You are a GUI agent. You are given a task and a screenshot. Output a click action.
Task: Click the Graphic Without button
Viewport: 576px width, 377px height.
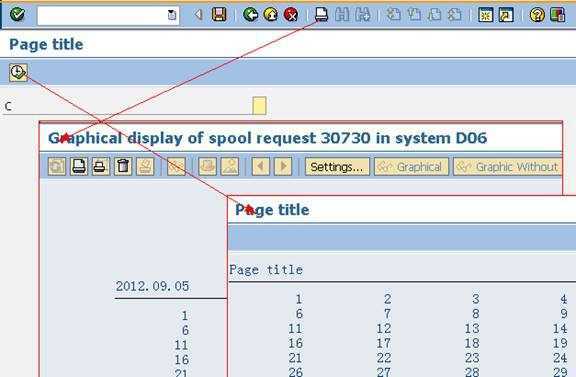[508, 167]
